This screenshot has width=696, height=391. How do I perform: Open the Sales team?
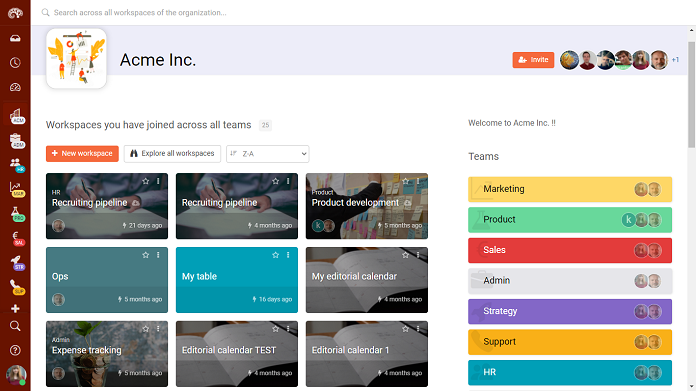click(570, 250)
